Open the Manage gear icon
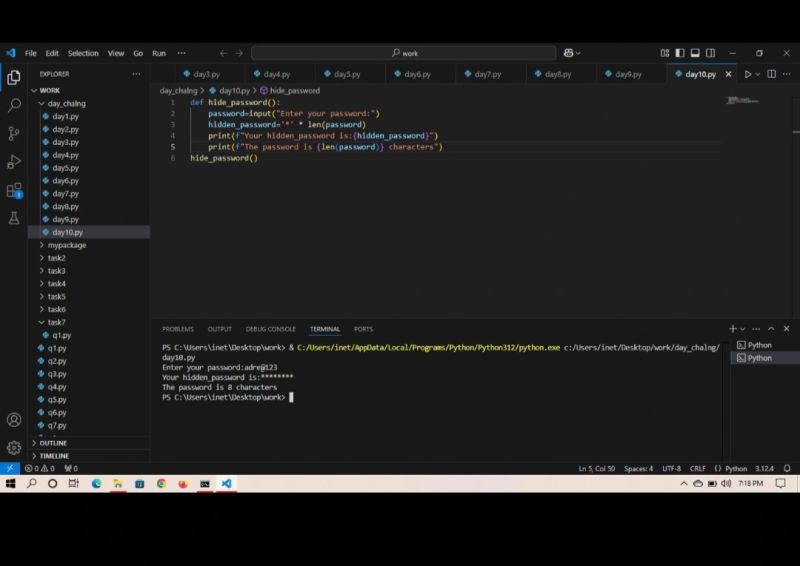 tap(14, 448)
